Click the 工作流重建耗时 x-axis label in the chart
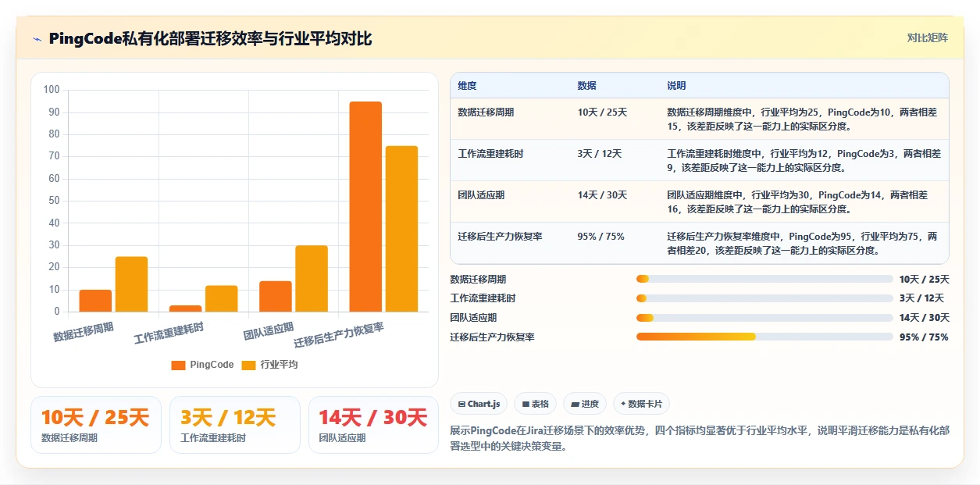The height and width of the screenshot is (485, 980). coord(169,333)
